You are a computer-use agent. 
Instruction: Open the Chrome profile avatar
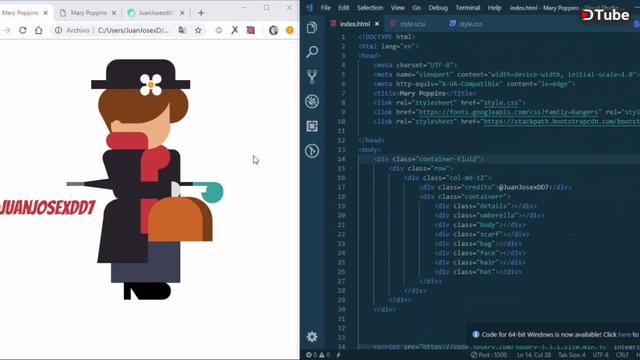[273, 30]
